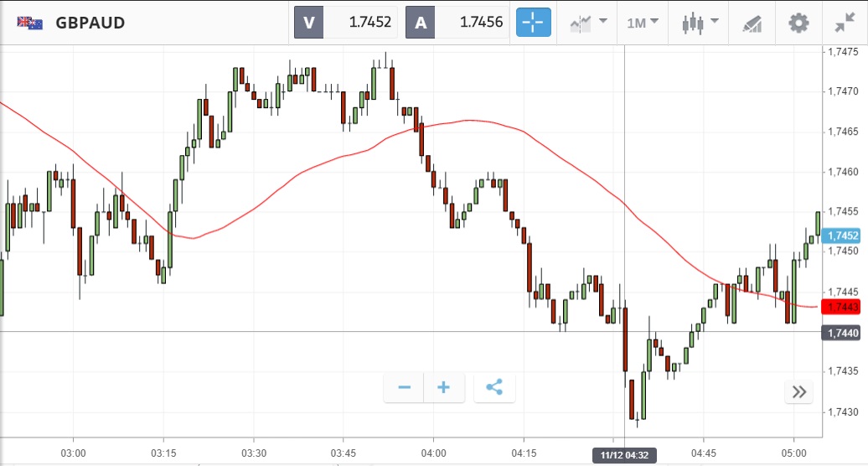Click the 1,7440 crosshair price label
868x466 pixels.
(x=842, y=333)
